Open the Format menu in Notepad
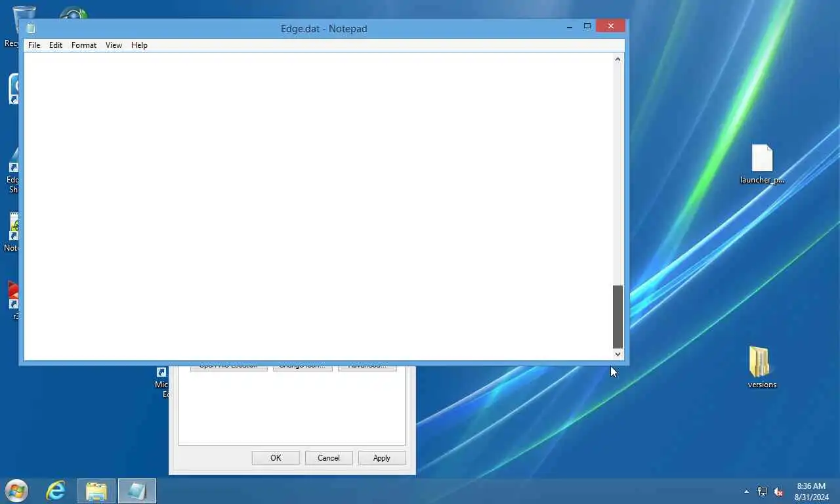 84,45
